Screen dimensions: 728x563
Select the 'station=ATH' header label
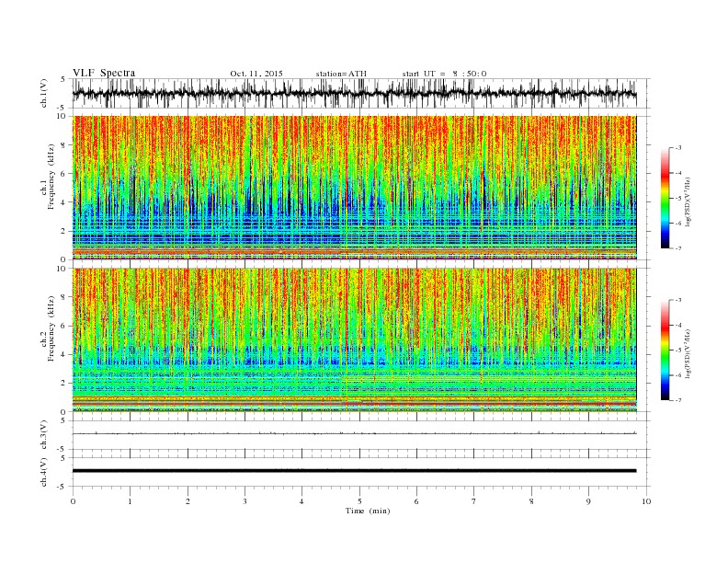(341, 74)
